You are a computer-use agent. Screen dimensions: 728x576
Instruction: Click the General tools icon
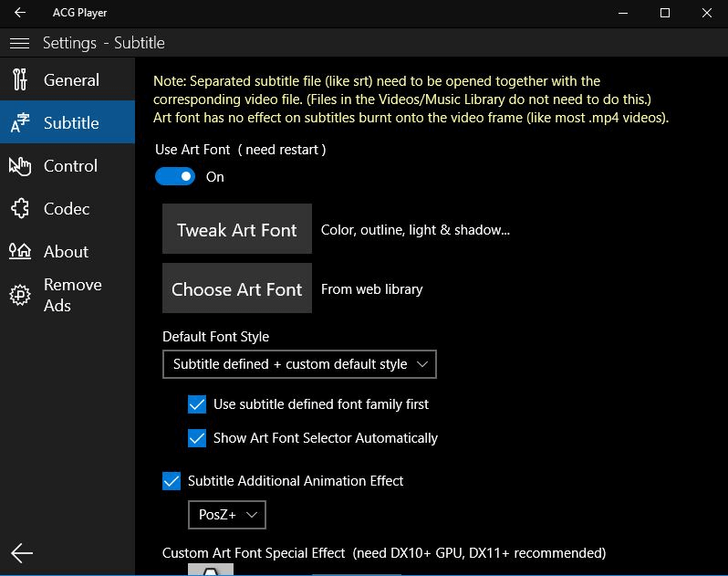point(20,79)
